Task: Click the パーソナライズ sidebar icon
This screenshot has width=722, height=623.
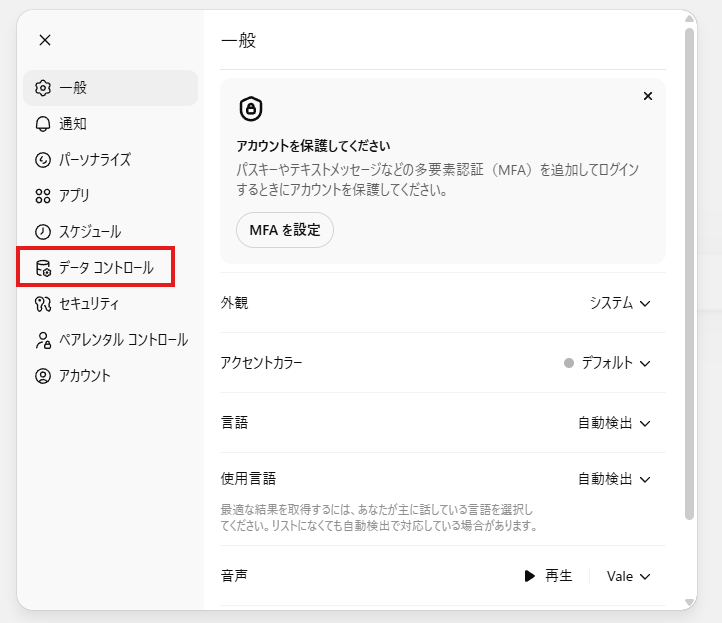Action: tap(43, 160)
